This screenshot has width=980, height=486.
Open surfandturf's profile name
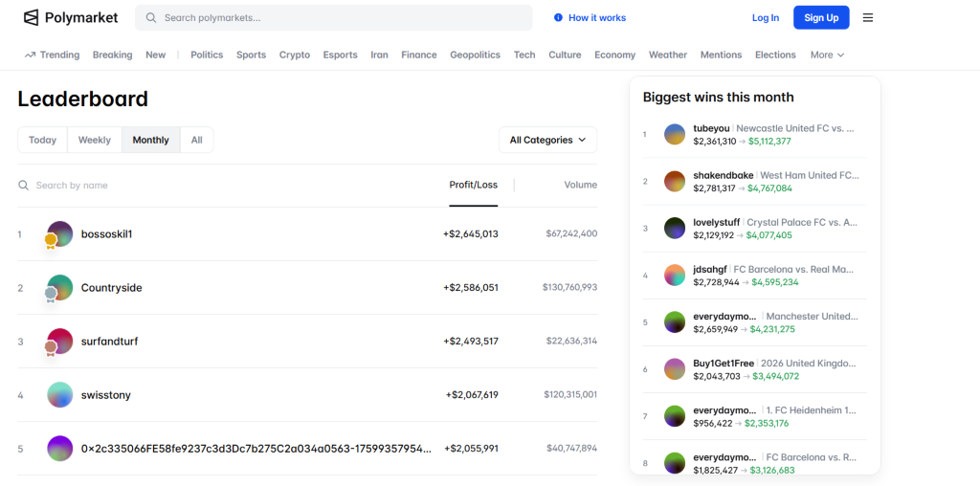(109, 342)
